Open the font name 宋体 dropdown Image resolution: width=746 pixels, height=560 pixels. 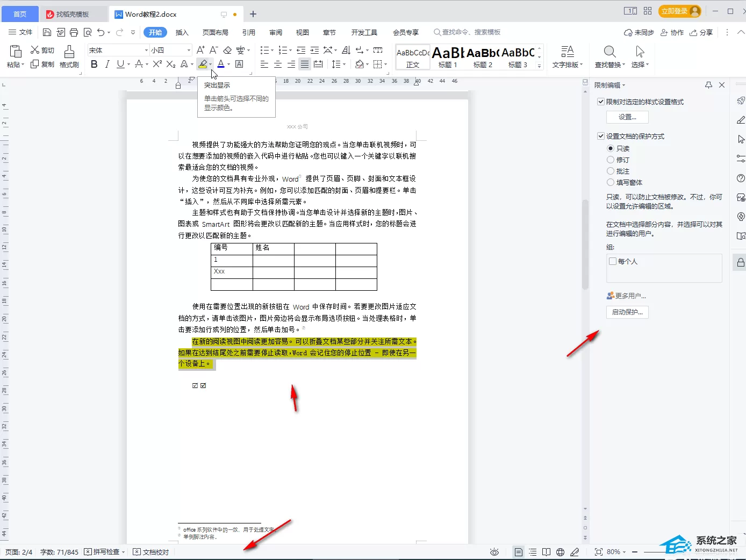(x=146, y=50)
